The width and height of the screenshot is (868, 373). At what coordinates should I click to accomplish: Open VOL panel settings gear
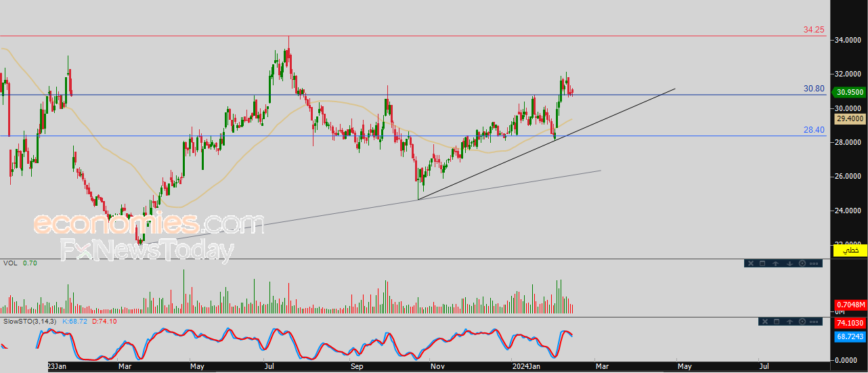click(x=802, y=263)
